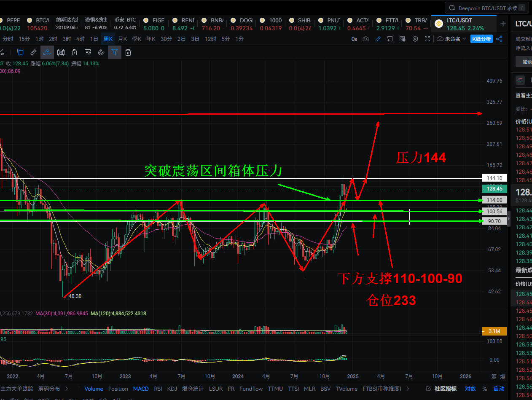Toggle the TVolume indicator

(x=347, y=389)
